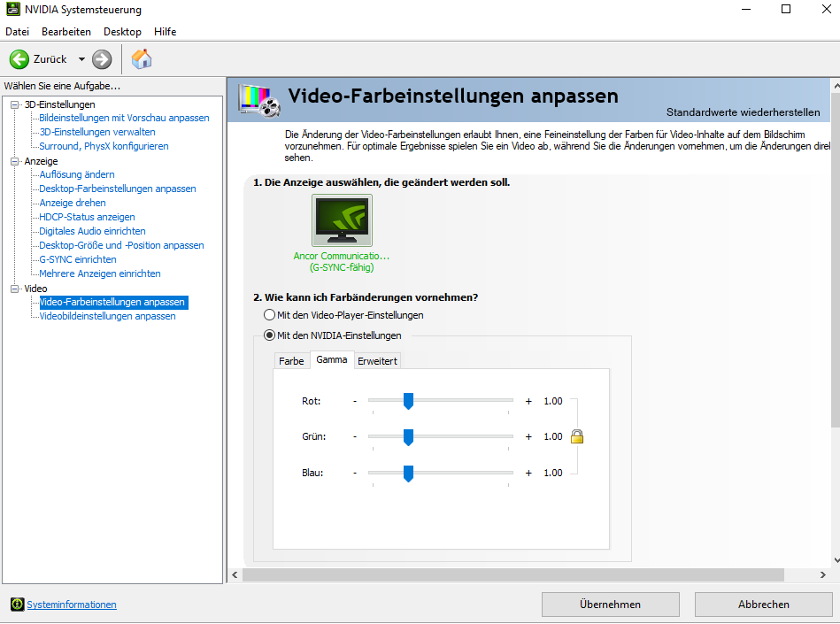Switch to the Erweitert tab
This screenshot has height=624, width=840.
click(x=378, y=361)
